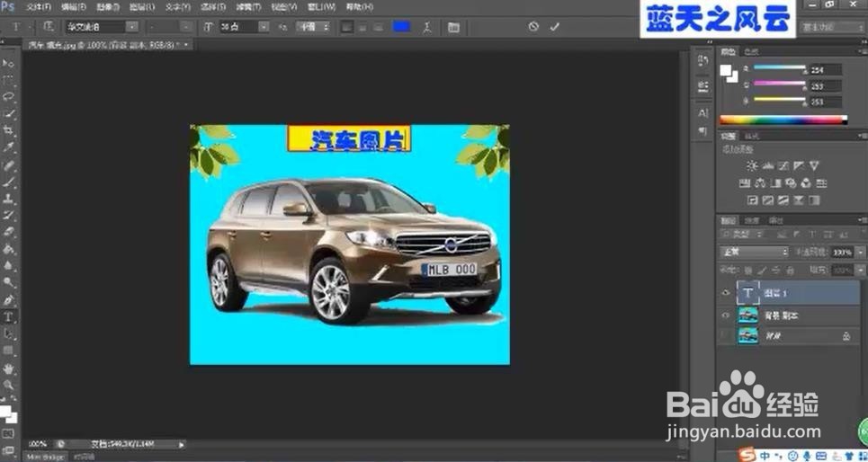Select the Horizontal Type tool

(9, 316)
